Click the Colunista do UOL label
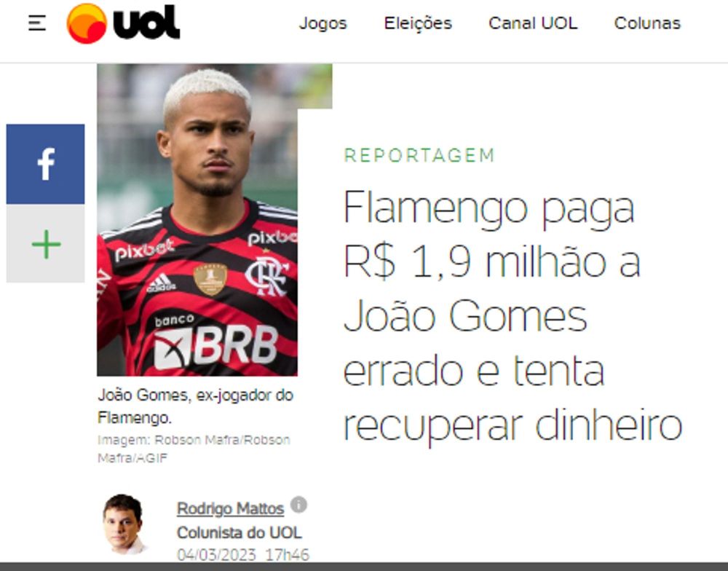728x571 pixels. coord(240,532)
